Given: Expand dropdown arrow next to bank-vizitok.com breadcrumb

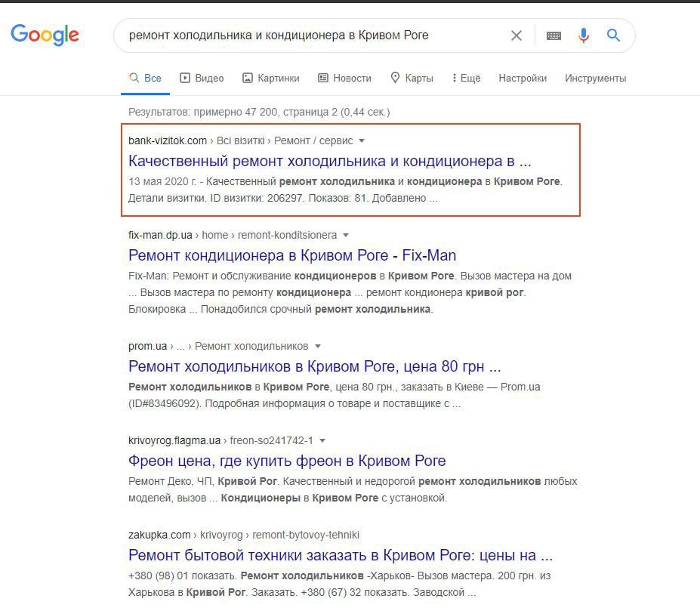Looking at the screenshot, I should click(362, 141).
